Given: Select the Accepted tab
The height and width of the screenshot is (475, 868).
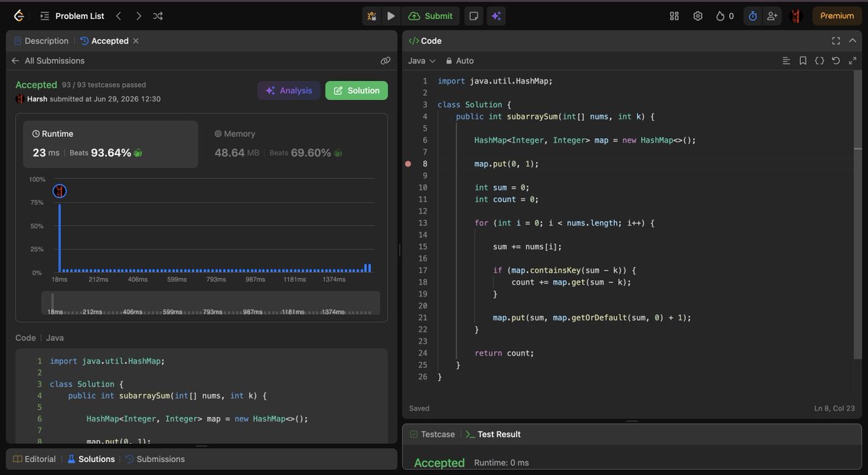Looking at the screenshot, I should [x=104, y=41].
